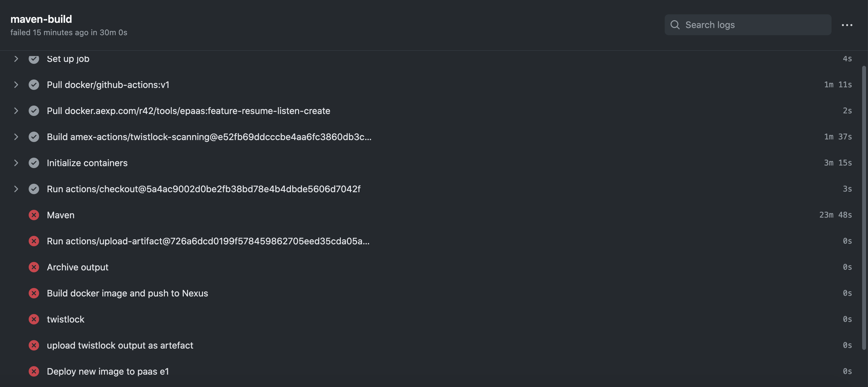868x387 pixels.
Task: Click the failure icon on twistlock step
Action: pyautogui.click(x=34, y=319)
